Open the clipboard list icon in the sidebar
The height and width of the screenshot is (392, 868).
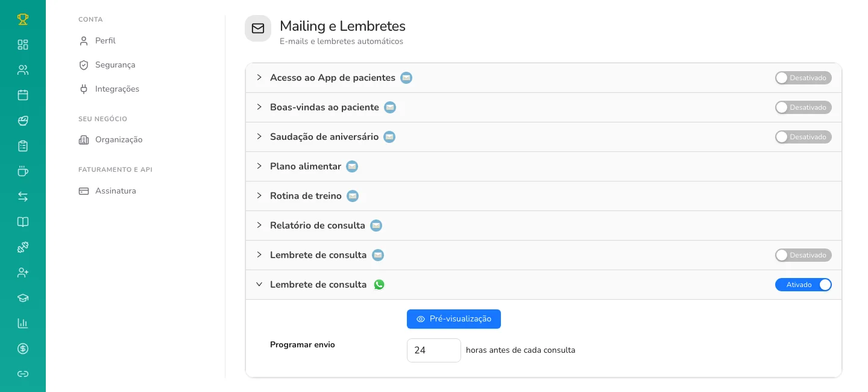[x=23, y=146]
